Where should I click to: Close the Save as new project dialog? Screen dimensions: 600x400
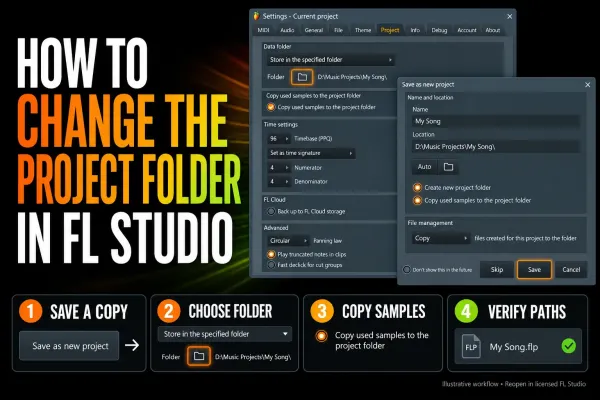click(587, 85)
